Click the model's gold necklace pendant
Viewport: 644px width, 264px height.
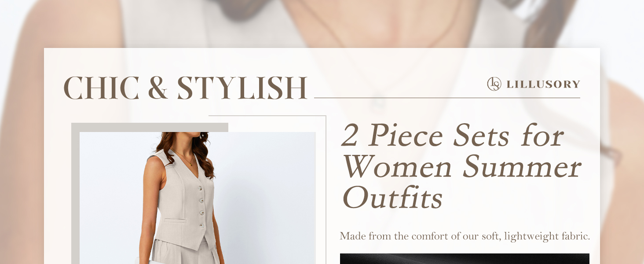190,165
